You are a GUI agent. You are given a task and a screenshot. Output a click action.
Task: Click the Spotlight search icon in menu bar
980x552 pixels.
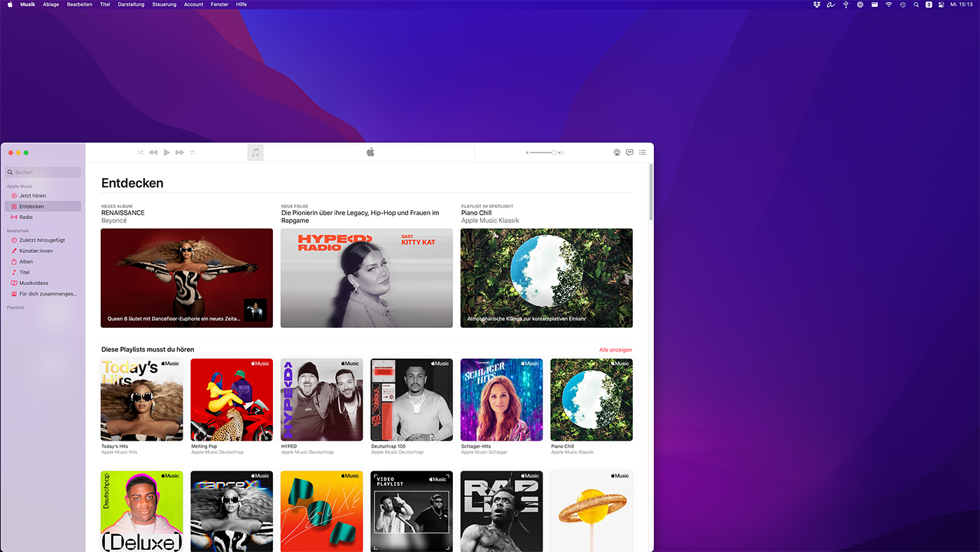(x=916, y=4)
